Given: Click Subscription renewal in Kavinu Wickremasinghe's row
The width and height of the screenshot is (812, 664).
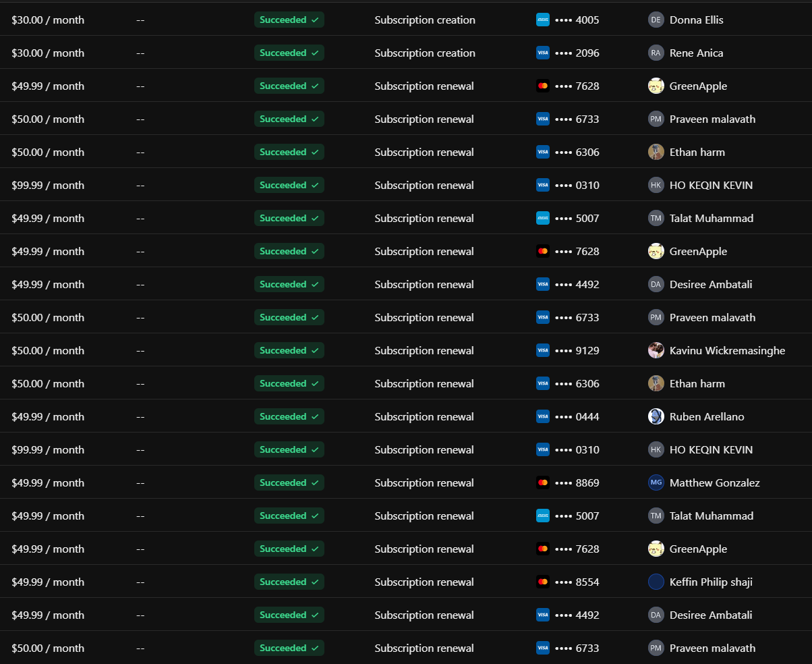Looking at the screenshot, I should [424, 351].
